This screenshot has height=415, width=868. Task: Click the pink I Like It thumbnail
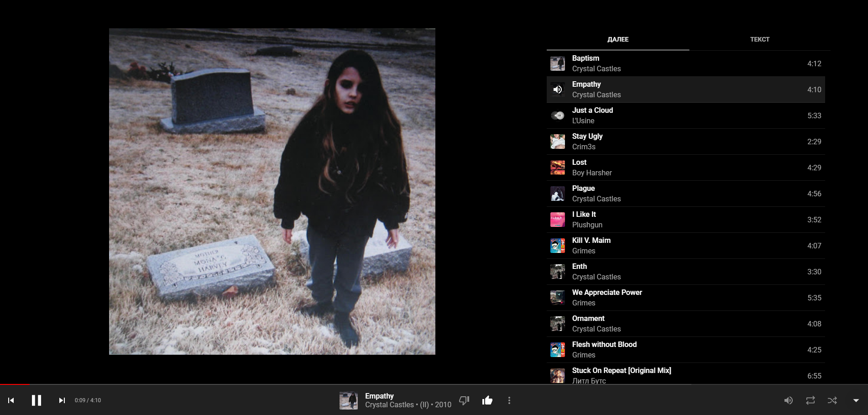coord(558,220)
